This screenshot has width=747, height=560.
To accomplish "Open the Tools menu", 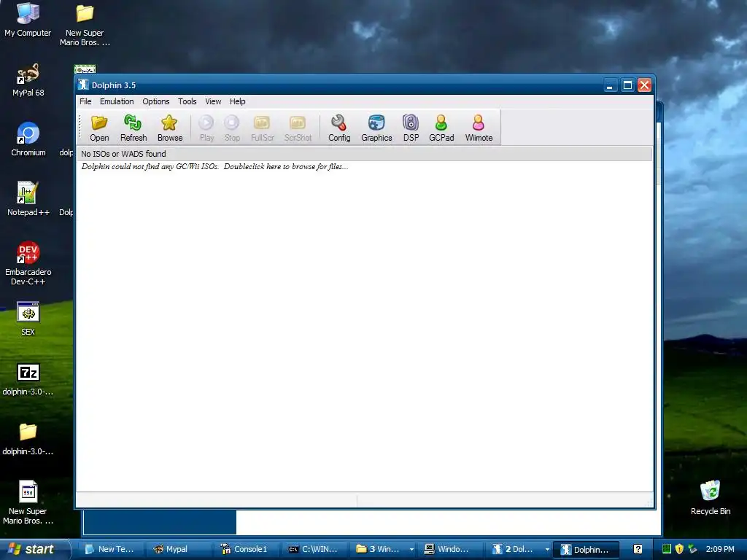I will pos(187,101).
